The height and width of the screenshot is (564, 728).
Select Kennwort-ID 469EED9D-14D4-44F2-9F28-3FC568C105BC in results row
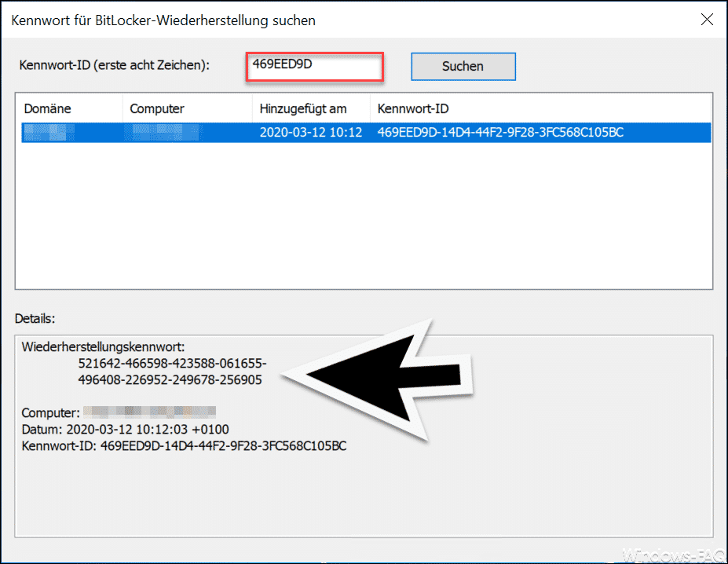500,133
